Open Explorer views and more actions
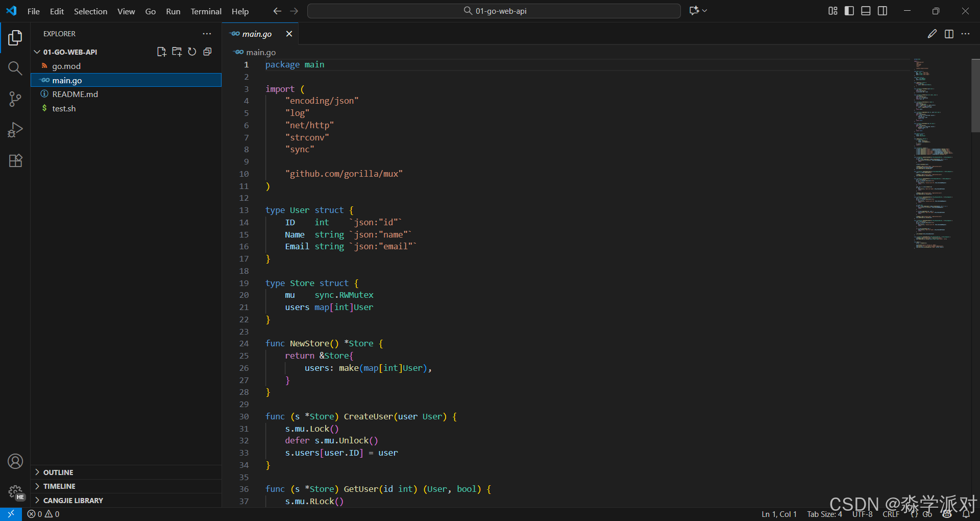Viewport: 980px width, 521px height. click(x=207, y=34)
